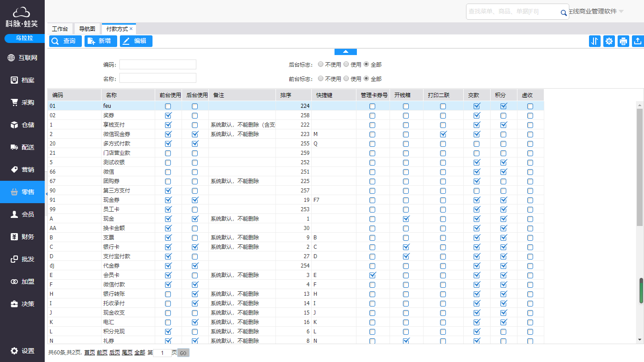The image size is (644, 362).
Task: Collapse the sidebar with the small arrow handle
Action: (47, 193)
